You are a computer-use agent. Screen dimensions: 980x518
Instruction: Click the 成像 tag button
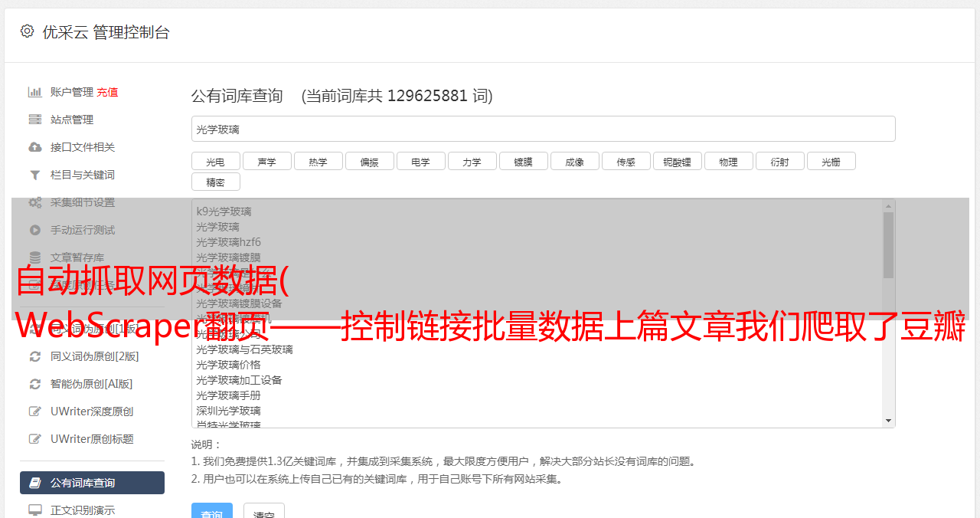(x=574, y=161)
